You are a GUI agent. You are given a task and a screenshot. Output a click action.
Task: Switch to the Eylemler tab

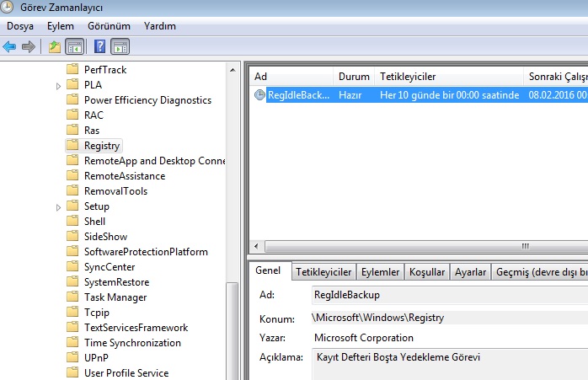[x=380, y=272]
